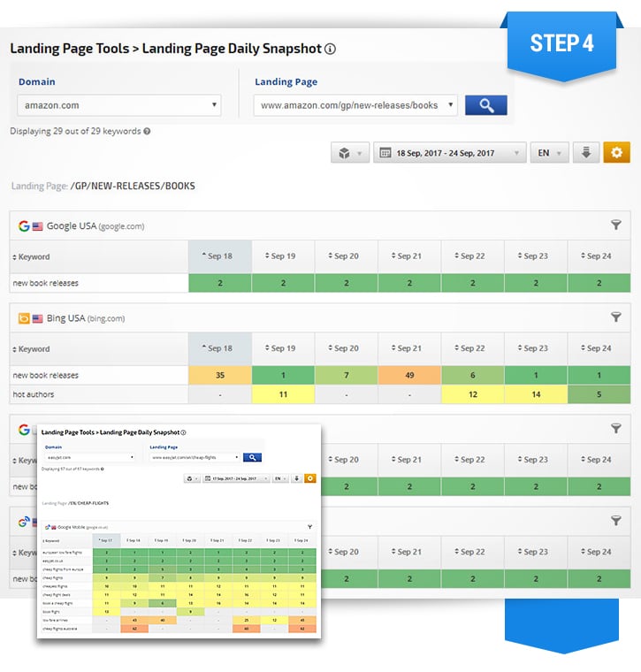This screenshot has width=641, height=672.
Task: Expand the Landing Page URL dropdown
Action: (355, 105)
